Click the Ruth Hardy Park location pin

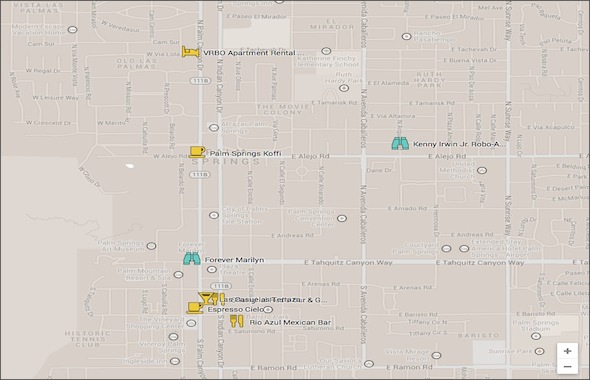click(344, 88)
